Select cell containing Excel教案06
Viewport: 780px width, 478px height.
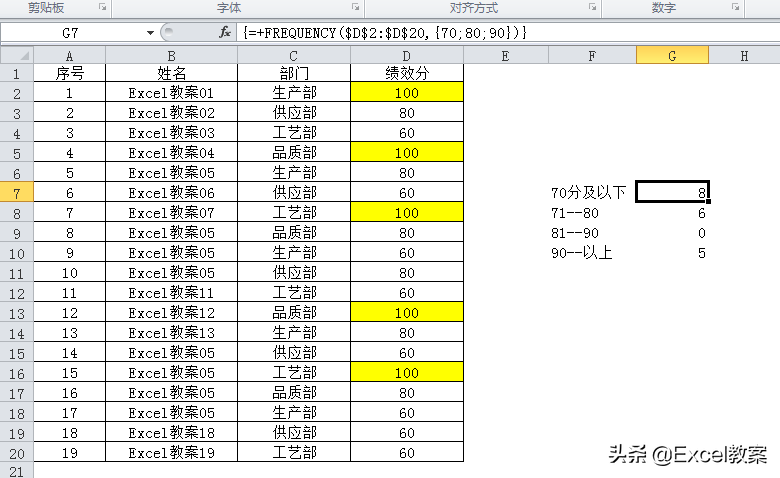pyautogui.click(x=172, y=192)
